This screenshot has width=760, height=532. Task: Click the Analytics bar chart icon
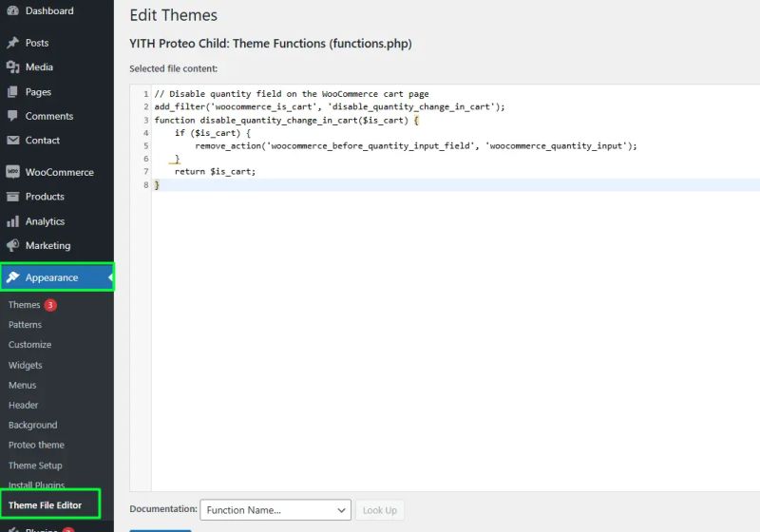(13, 221)
